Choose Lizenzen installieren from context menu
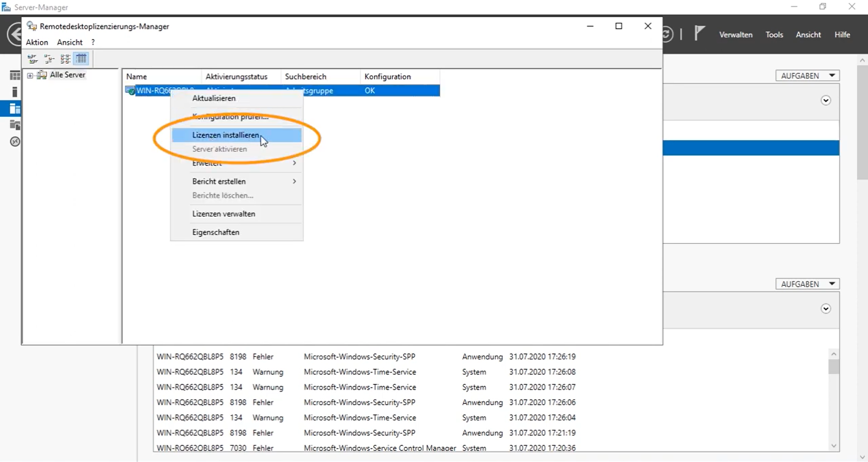The width and height of the screenshot is (868, 462). (226, 135)
